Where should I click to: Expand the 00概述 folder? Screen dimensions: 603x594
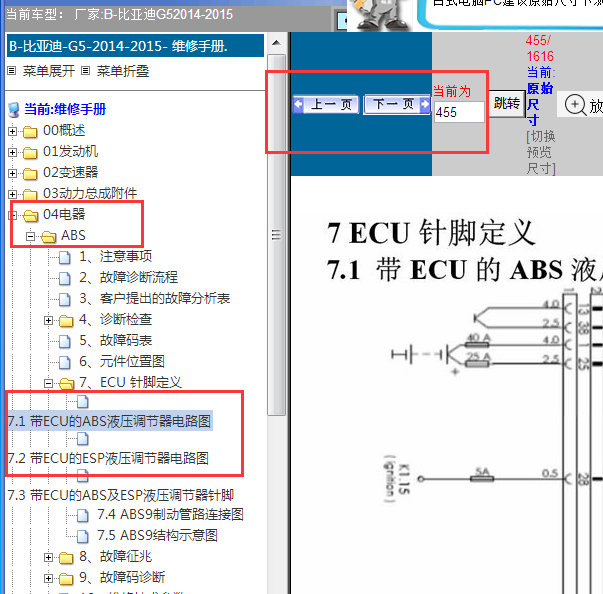tap(12, 131)
